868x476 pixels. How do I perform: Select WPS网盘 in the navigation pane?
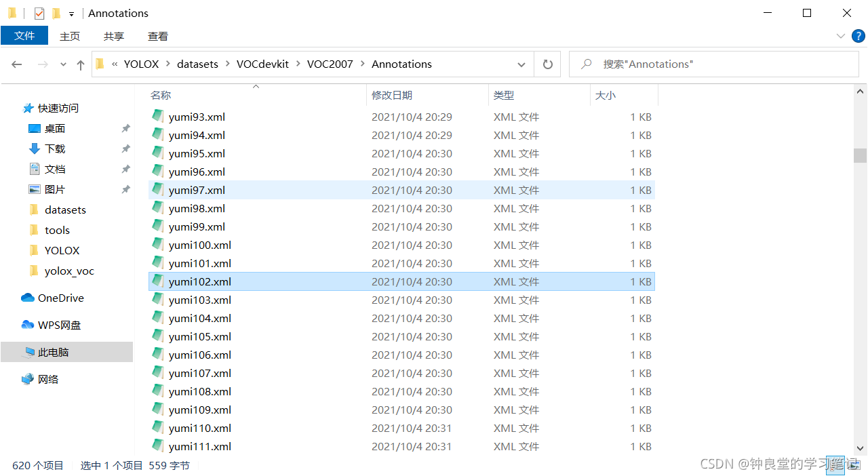pyautogui.click(x=59, y=325)
